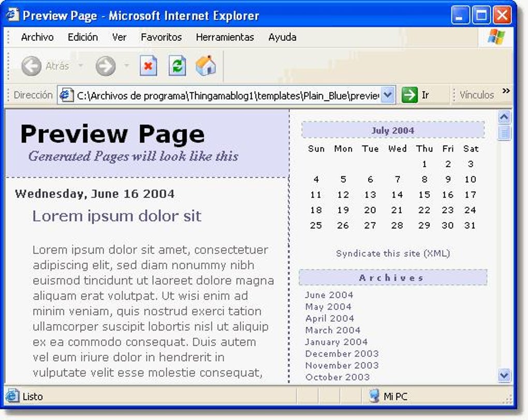The image size is (528, 420).
Task: Open the April 2004 archive link
Action: (x=330, y=318)
